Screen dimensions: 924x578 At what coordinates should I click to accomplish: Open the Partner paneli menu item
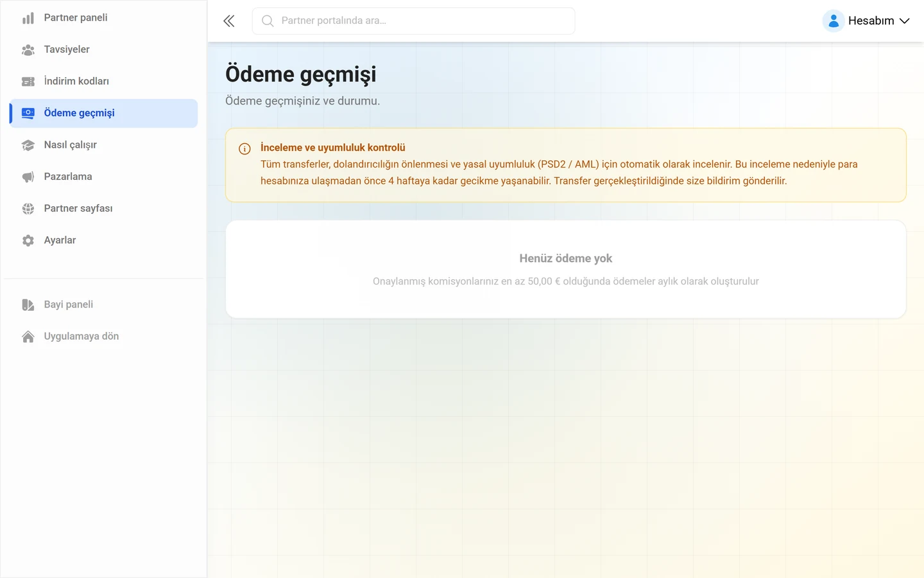103,18
